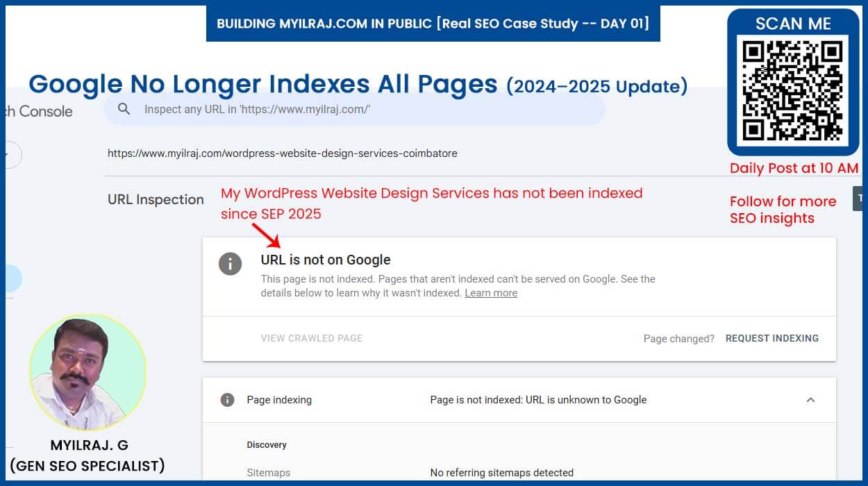Click the grey "T" side tab on right edge
This screenshot has width=868, height=486.
(x=859, y=197)
